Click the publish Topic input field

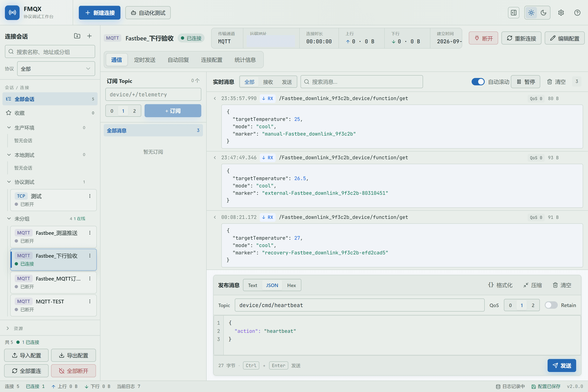point(359,305)
